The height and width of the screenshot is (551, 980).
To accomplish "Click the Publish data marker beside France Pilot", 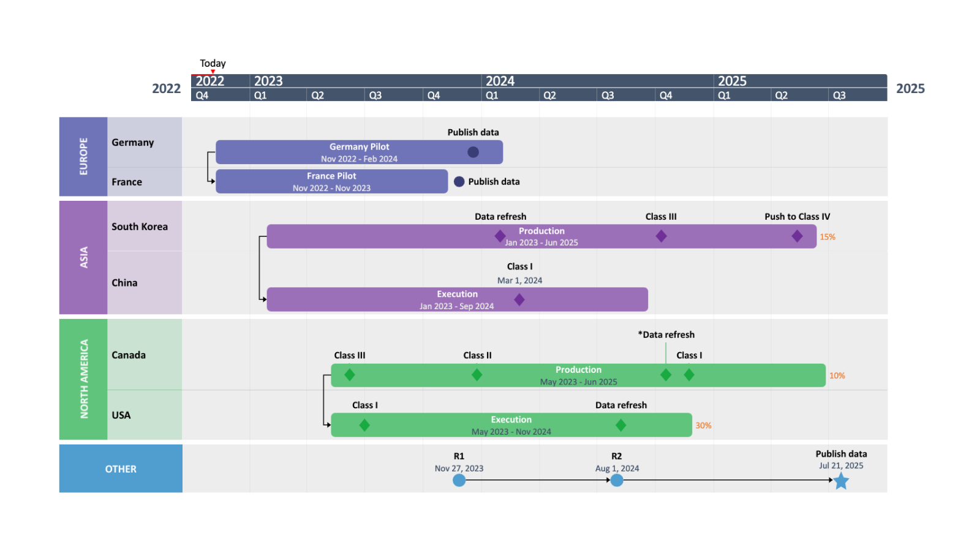I will coord(459,181).
